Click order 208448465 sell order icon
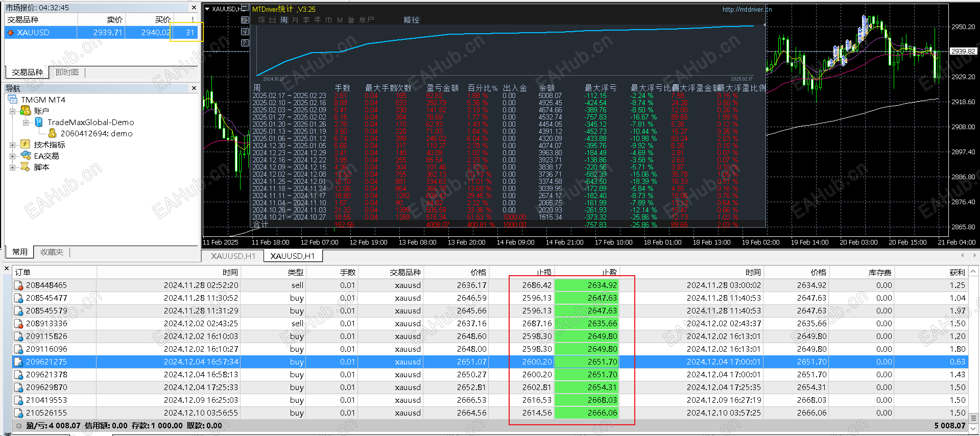Screen dimensions: 980x436 [18, 285]
